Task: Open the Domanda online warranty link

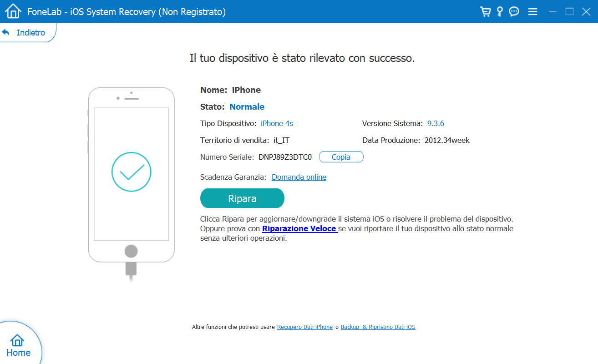Action: (299, 177)
